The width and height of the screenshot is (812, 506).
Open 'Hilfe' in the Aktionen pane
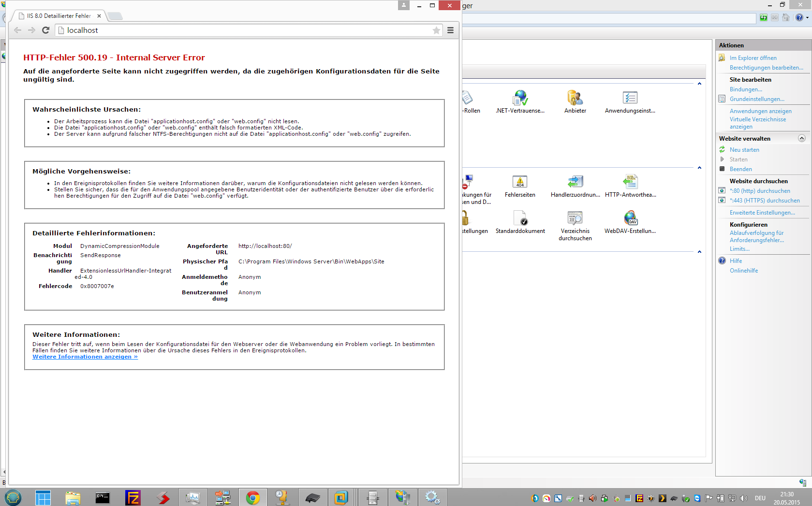pos(736,261)
